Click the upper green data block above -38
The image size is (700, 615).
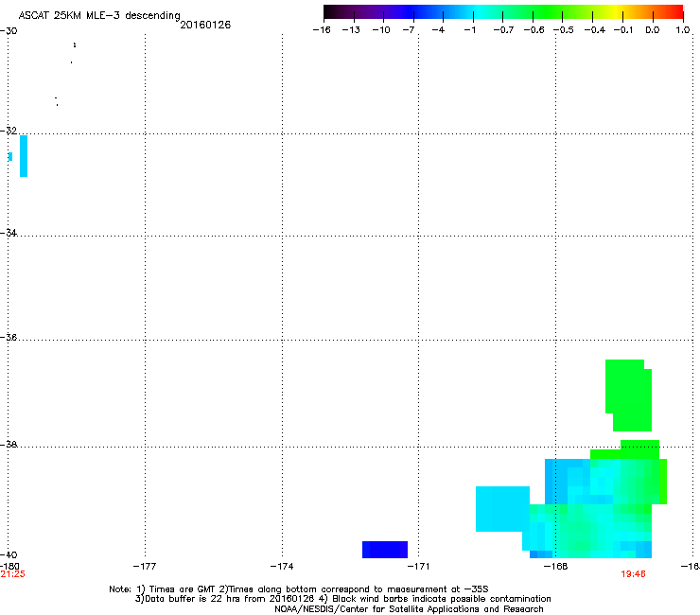coord(628,395)
